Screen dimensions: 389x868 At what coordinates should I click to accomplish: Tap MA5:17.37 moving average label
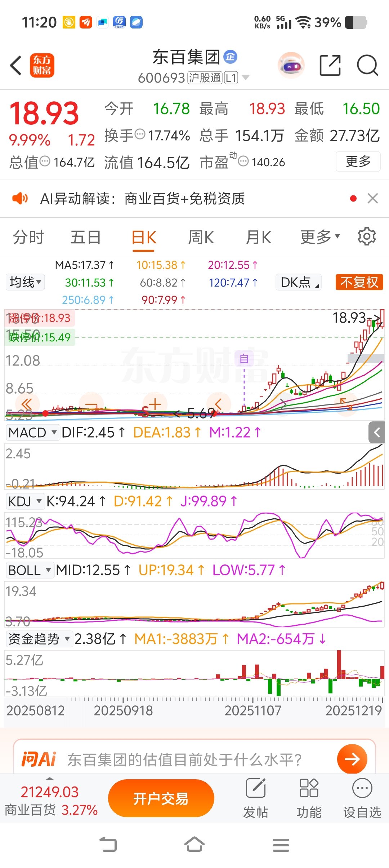tap(84, 265)
